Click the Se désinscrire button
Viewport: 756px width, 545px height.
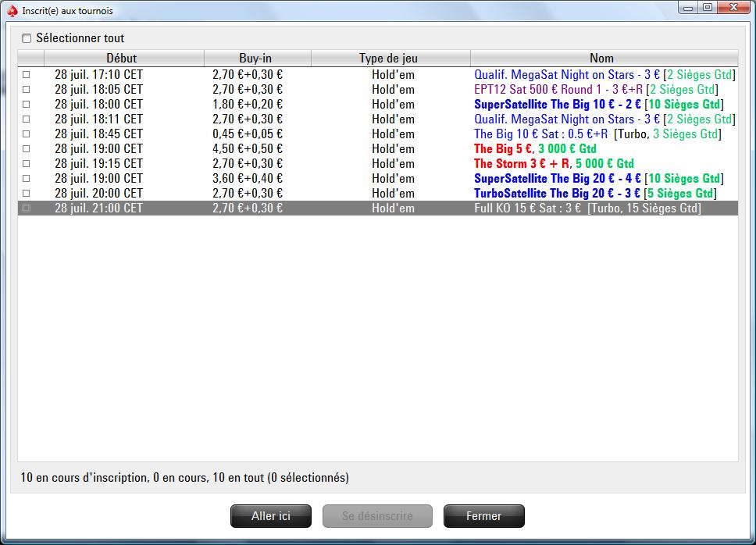377,516
